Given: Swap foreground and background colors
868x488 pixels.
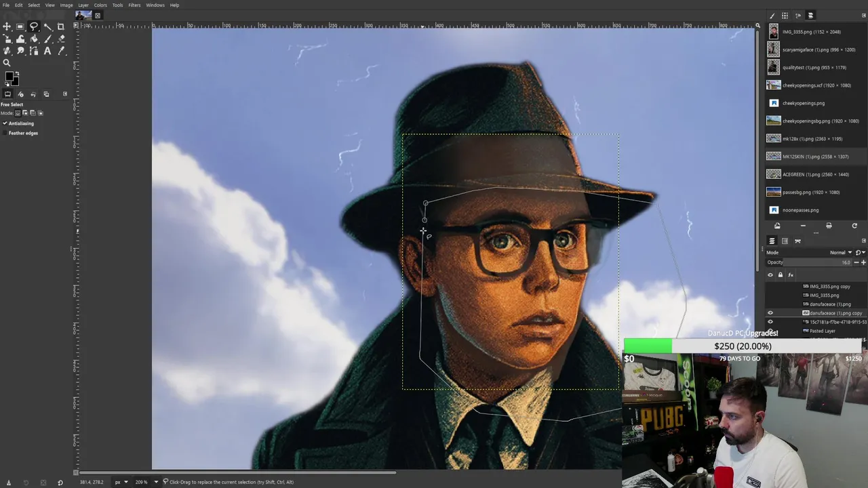Looking at the screenshot, I should coord(17,74).
